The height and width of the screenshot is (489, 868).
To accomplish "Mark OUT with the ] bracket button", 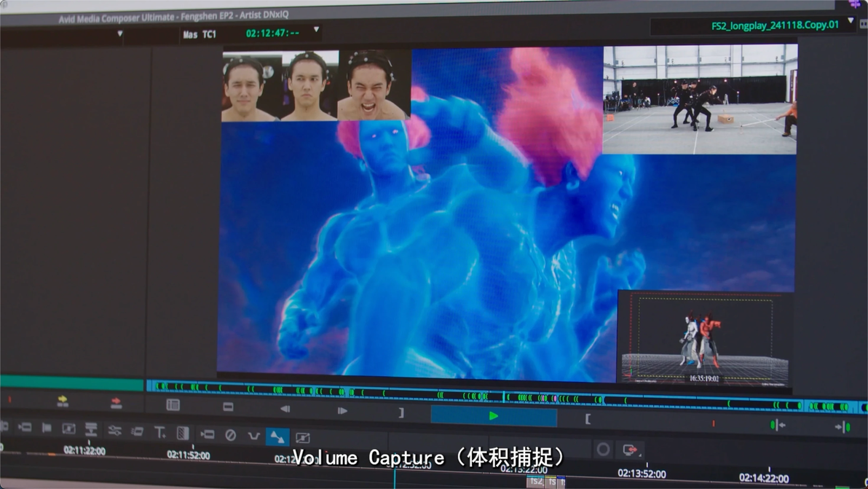I will pyautogui.click(x=401, y=412).
